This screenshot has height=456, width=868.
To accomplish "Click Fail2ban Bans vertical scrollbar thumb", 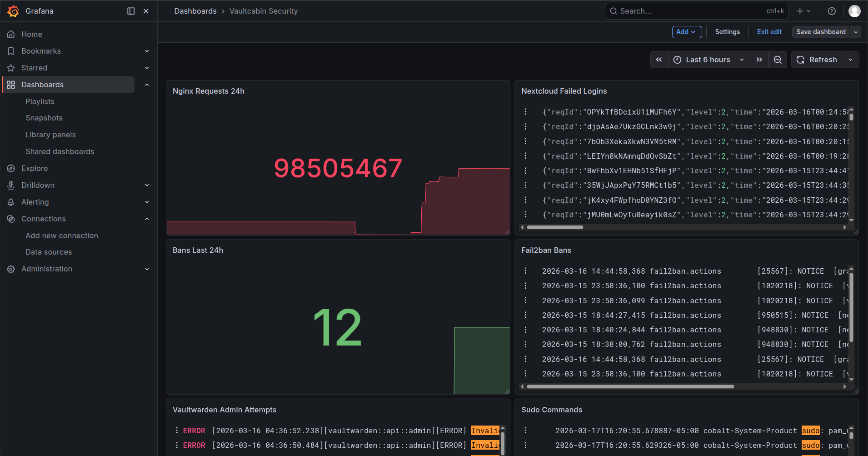I will 851,307.
